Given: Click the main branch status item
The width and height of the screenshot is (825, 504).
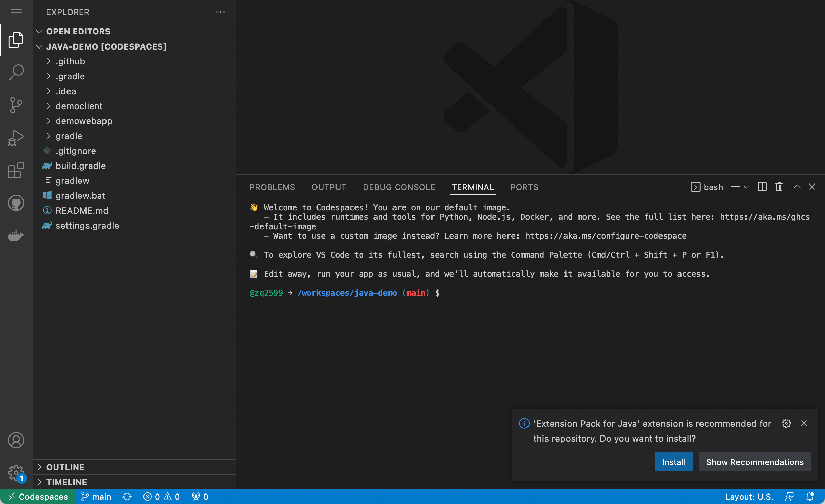Looking at the screenshot, I should tap(96, 497).
